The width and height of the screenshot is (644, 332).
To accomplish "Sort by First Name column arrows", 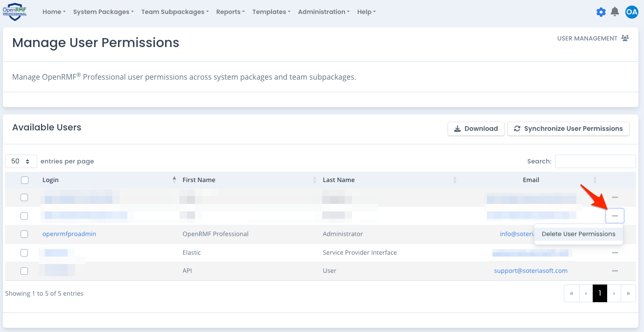I will tap(314, 180).
